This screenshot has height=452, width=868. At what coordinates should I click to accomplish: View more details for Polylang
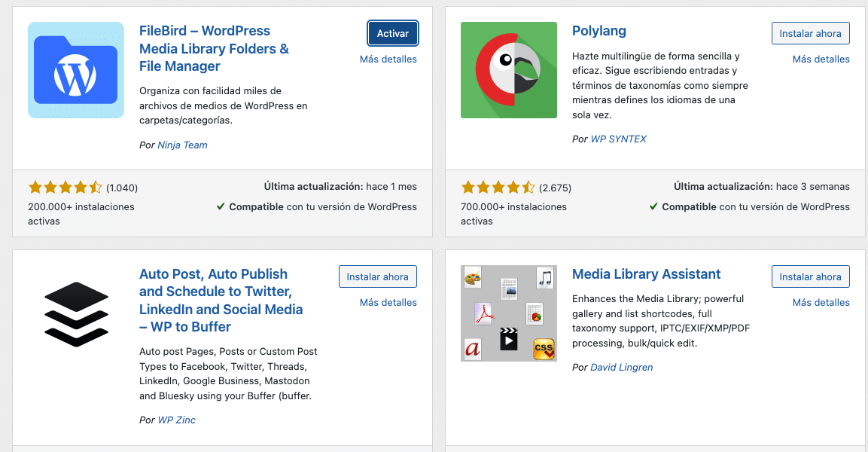821,60
